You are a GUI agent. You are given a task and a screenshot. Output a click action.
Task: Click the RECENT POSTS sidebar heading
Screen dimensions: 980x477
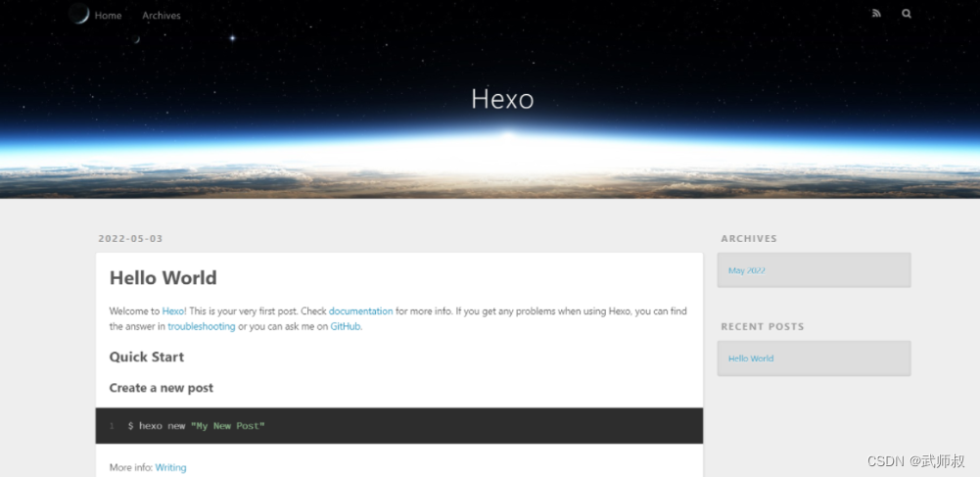(763, 327)
